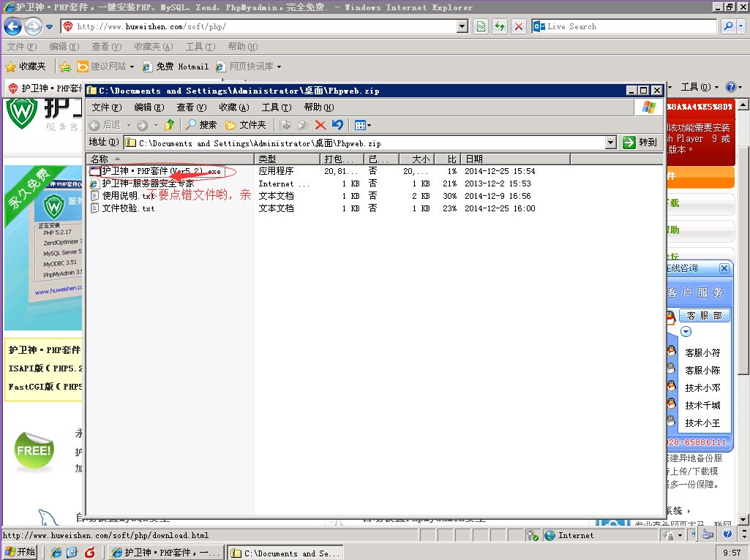
Task: Click the Phpweb.zip taskbar window button
Action: pyautogui.click(x=284, y=553)
